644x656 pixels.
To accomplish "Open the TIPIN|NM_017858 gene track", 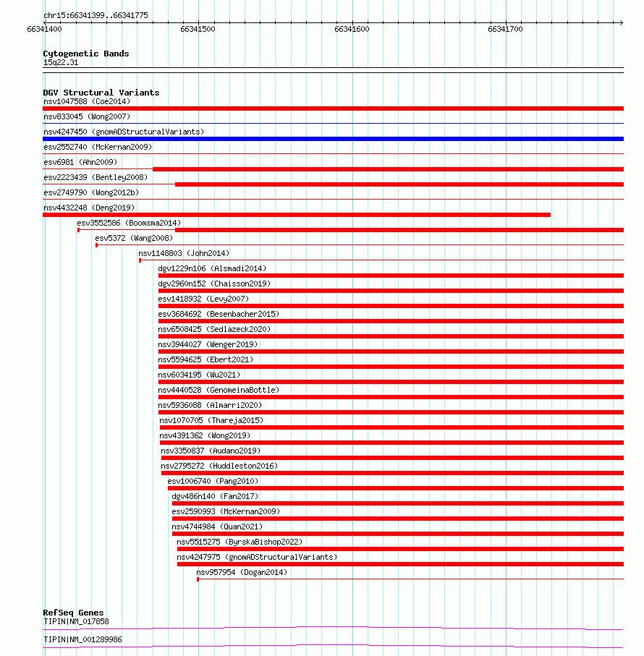I will 76,622.
